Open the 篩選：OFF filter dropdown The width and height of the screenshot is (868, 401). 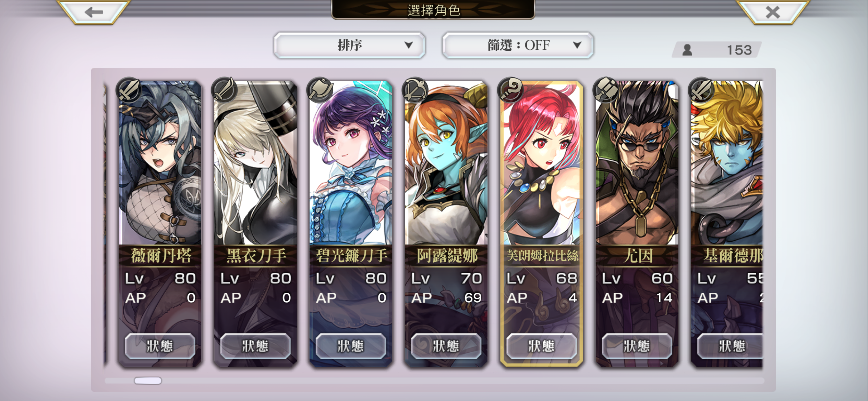pyautogui.click(x=518, y=45)
